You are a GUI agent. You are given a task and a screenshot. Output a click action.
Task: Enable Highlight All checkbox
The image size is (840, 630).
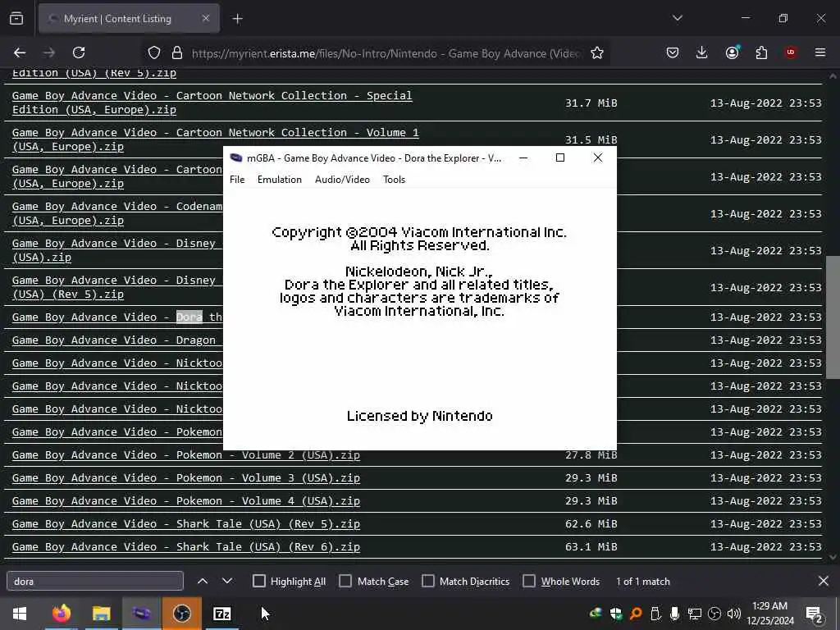click(258, 582)
